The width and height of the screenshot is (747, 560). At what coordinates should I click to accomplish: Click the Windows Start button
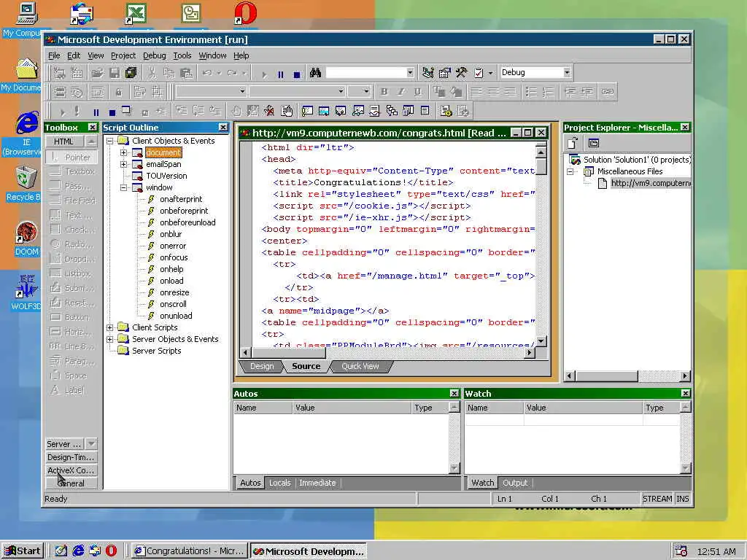pos(23,551)
